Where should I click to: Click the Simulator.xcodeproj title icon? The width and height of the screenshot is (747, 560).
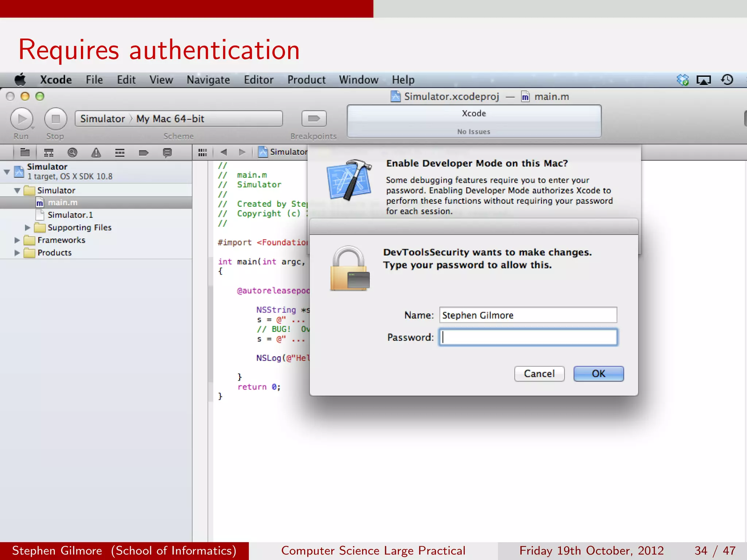tap(395, 96)
